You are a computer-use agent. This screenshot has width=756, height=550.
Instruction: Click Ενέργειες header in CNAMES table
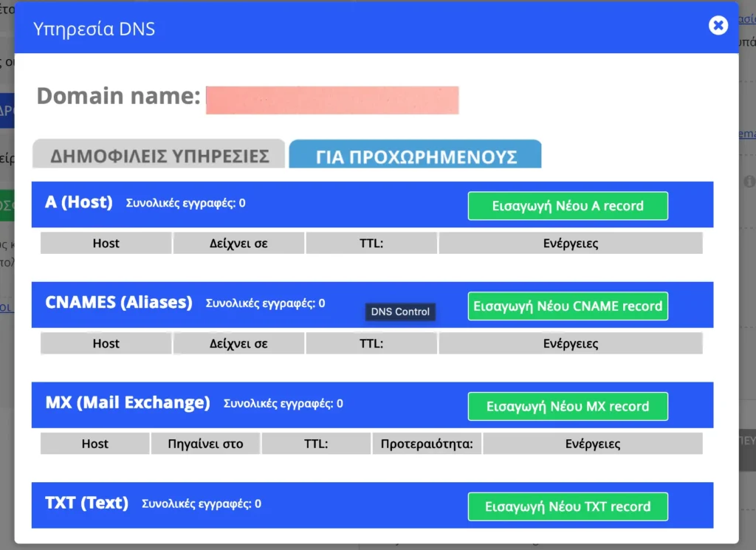[x=570, y=343]
